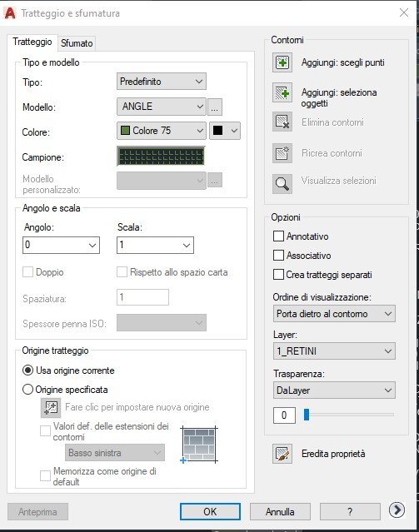Click the Annulla button
The height and width of the screenshot is (532, 419).
[x=280, y=512]
